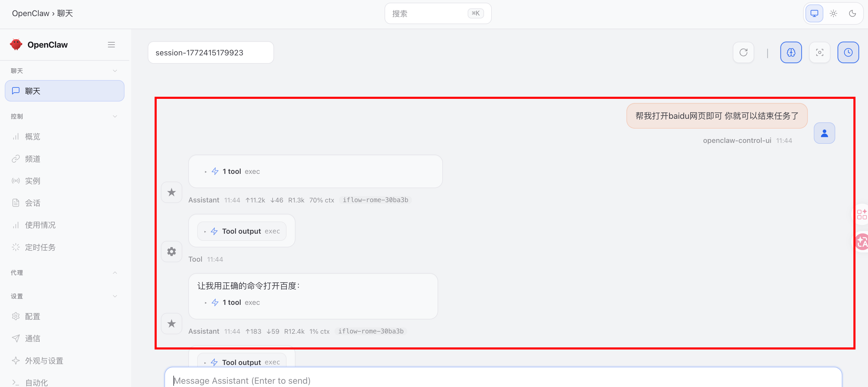Toggle the focus mode frame icon
Image resolution: width=868 pixels, height=387 pixels.
click(x=819, y=53)
